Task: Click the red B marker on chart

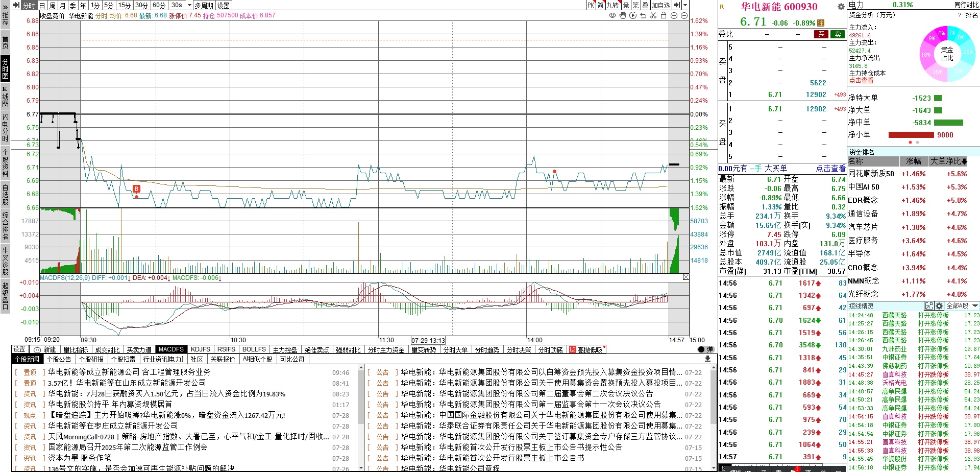Action: tap(136, 189)
